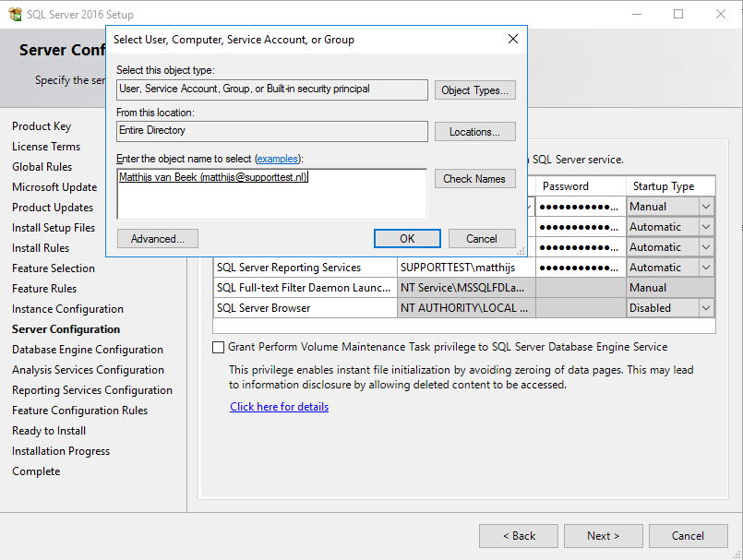Screen dimensions: 743x560
Task: Click Check Names button
Action: coord(474,179)
